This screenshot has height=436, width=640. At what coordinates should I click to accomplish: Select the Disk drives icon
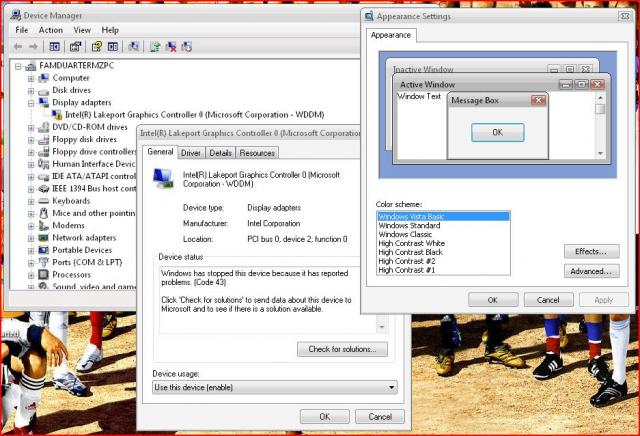(x=43, y=90)
